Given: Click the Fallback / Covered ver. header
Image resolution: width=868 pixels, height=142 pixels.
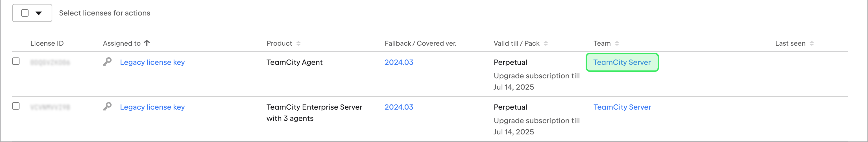Looking at the screenshot, I should click(x=420, y=43).
